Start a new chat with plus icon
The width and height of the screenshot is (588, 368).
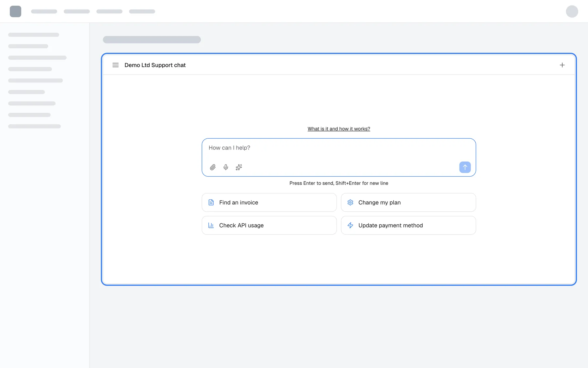562,65
